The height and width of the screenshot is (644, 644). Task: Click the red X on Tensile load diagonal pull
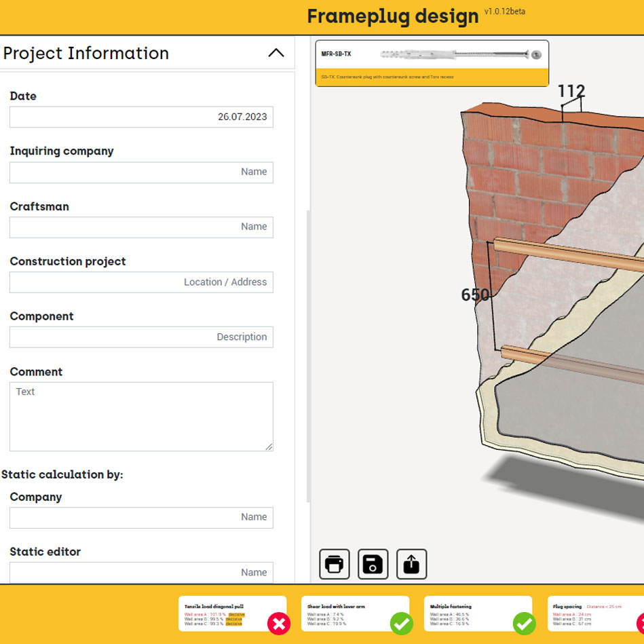[x=279, y=623]
